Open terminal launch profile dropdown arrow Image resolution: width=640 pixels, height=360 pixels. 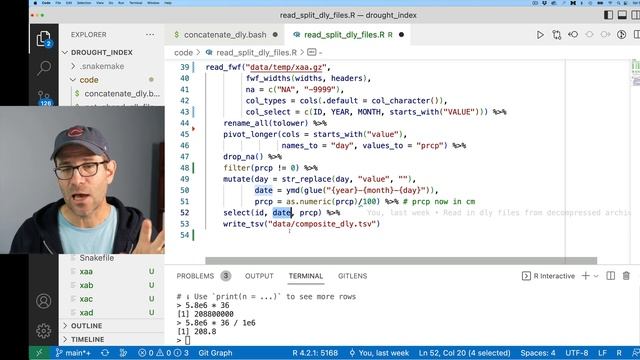[x=596, y=276]
